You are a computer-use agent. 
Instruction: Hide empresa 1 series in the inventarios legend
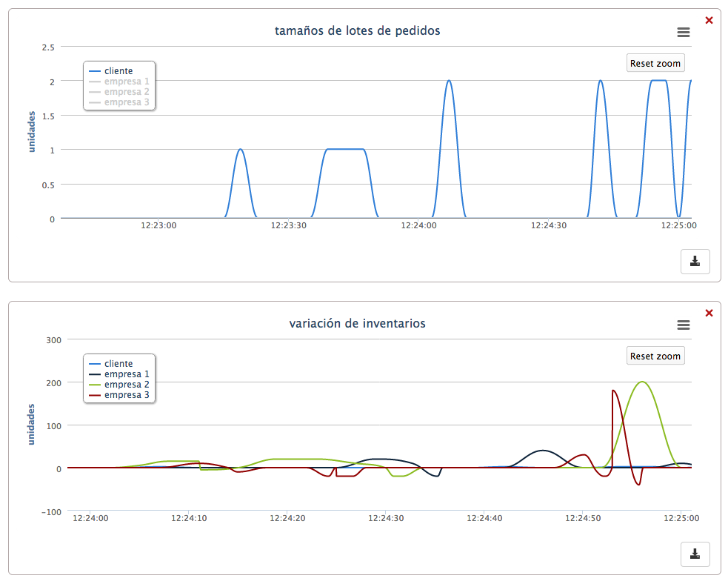coord(127,374)
